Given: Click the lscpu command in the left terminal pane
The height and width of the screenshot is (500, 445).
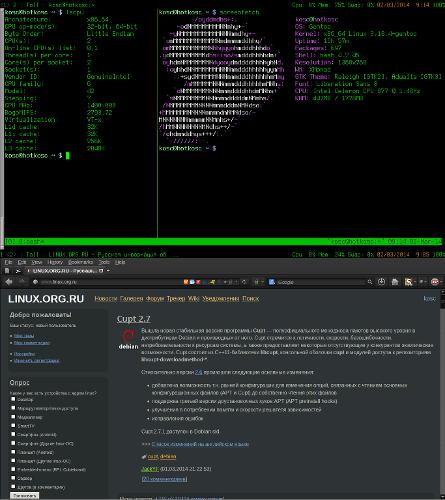Looking at the screenshot, I should pos(74,12).
